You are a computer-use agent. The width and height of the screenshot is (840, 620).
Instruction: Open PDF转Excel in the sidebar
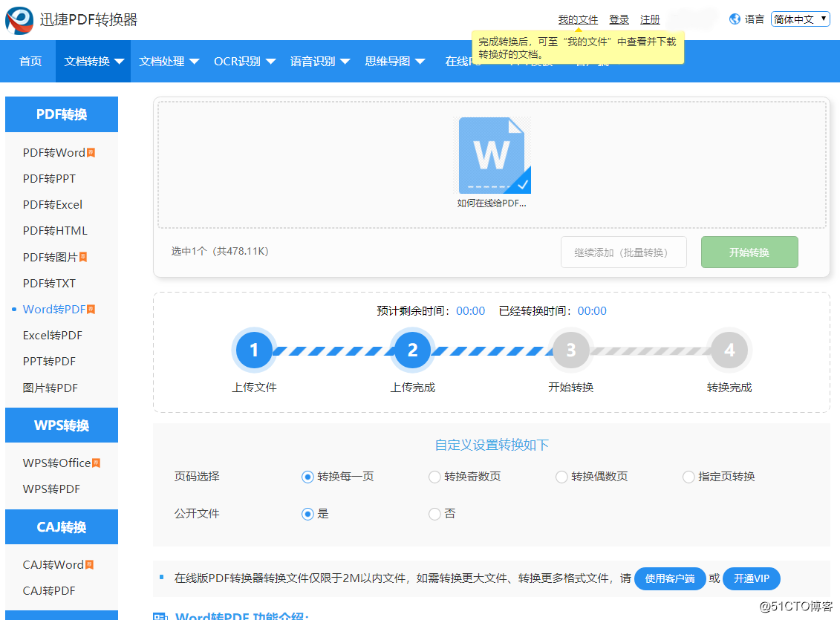coord(53,204)
